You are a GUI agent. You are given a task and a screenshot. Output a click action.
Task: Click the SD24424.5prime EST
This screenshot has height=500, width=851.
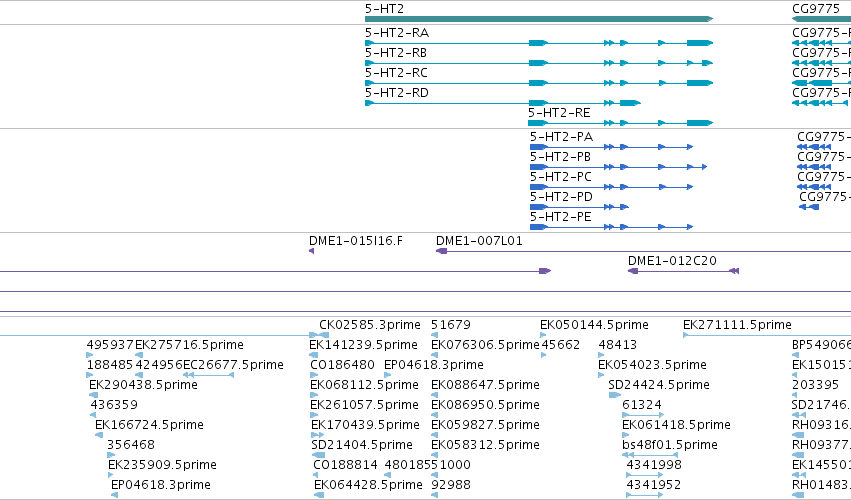coord(614,395)
